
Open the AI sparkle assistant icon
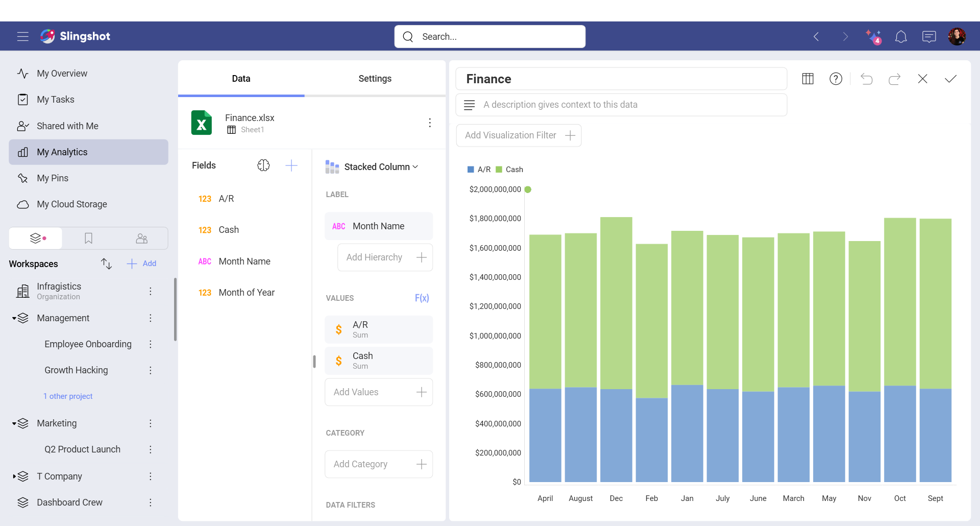coord(873,37)
